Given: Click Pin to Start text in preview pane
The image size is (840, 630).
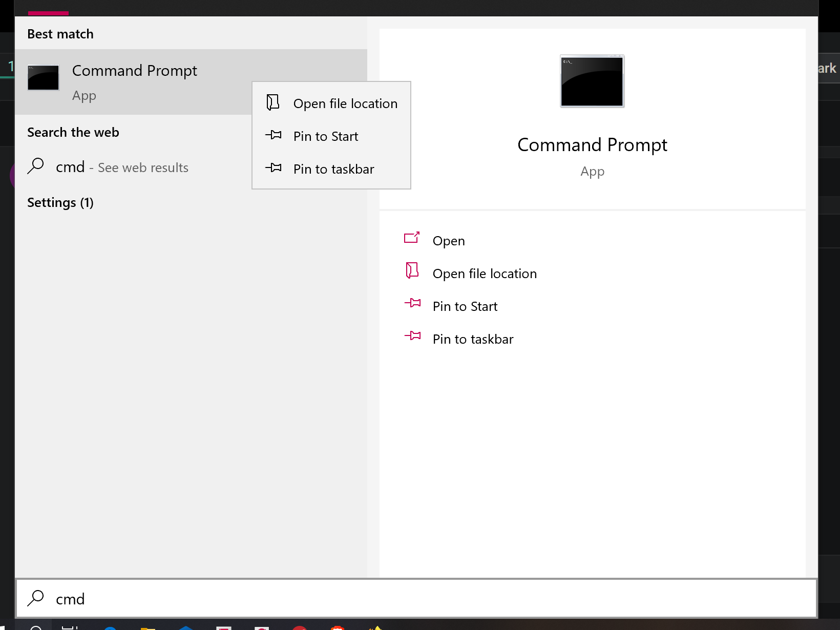Looking at the screenshot, I should pos(465,306).
